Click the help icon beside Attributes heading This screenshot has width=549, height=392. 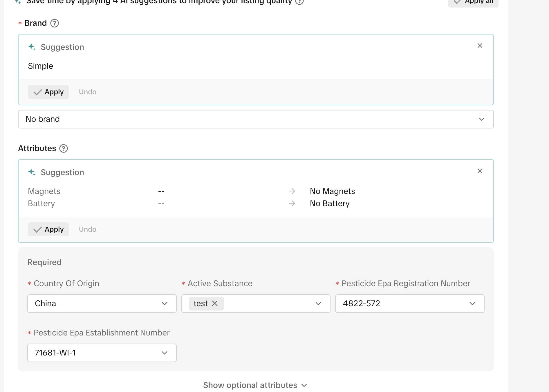64,148
